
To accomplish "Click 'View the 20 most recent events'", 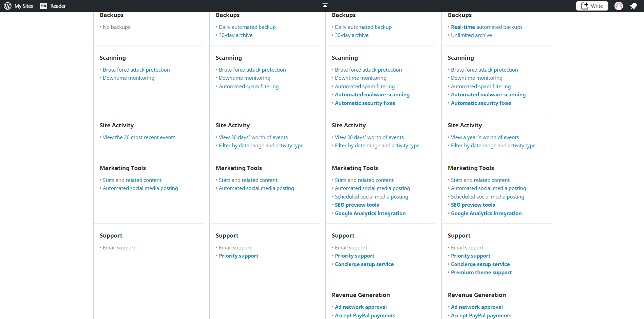I will point(139,137).
